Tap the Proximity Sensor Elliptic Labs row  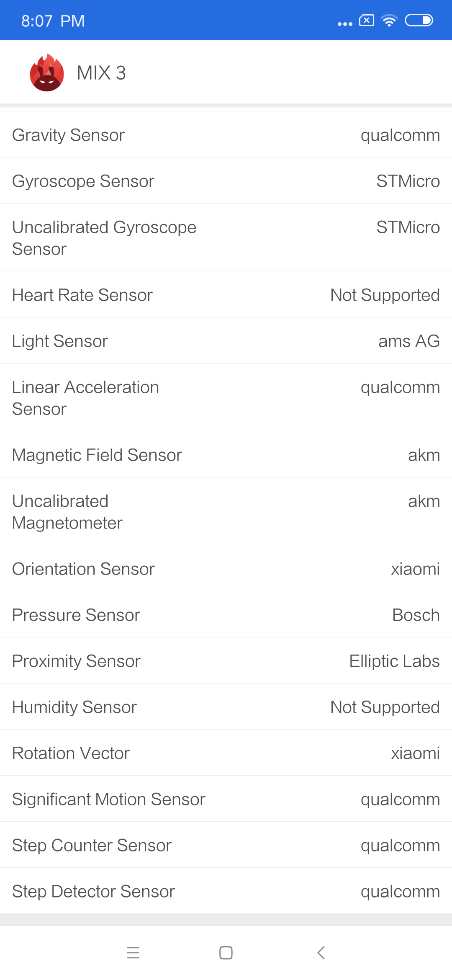pos(226,661)
